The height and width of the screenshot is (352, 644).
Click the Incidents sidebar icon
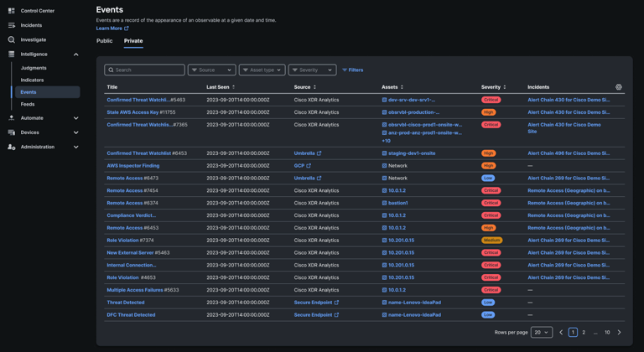click(x=12, y=25)
